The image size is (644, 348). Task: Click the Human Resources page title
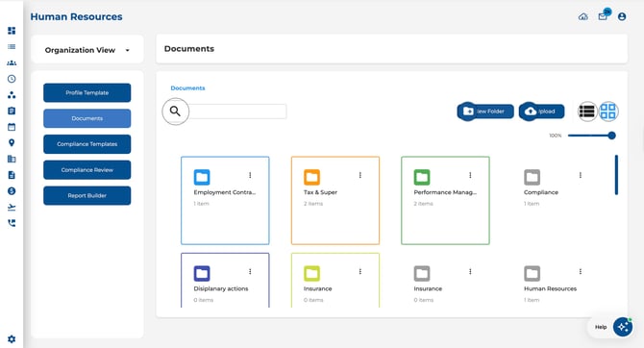tap(76, 17)
